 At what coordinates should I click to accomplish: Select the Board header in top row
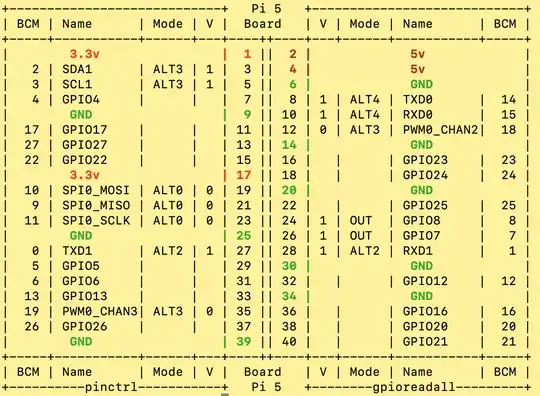pyautogui.click(x=263, y=24)
